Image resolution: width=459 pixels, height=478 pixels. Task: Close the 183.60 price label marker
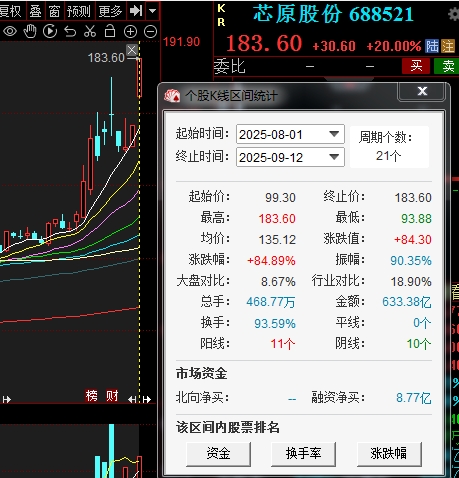(x=132, y=50)
